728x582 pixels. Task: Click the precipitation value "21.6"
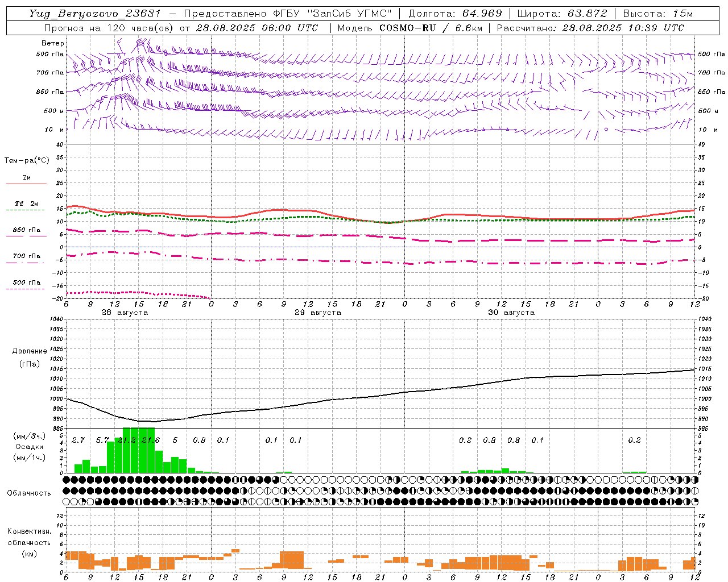pos(151,440)
